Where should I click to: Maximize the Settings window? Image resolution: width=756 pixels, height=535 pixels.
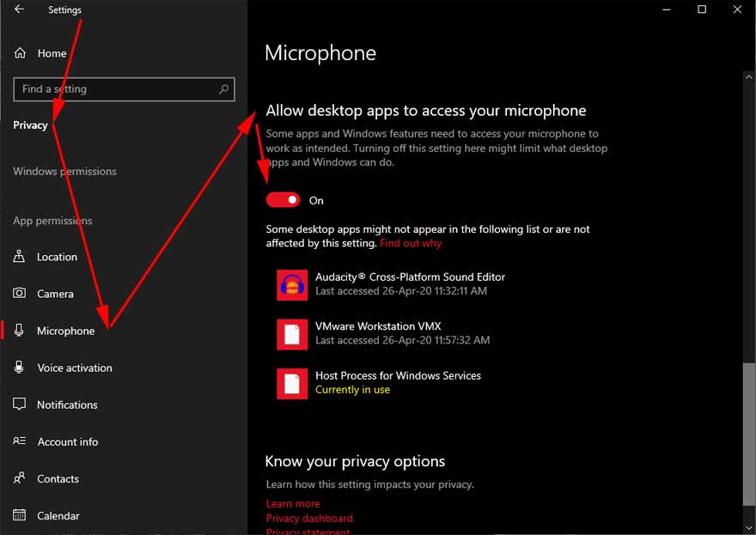pos(702,9)
